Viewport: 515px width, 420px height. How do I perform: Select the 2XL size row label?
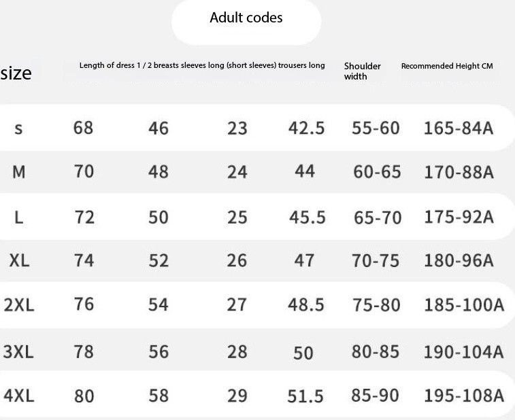coord(19,305)
